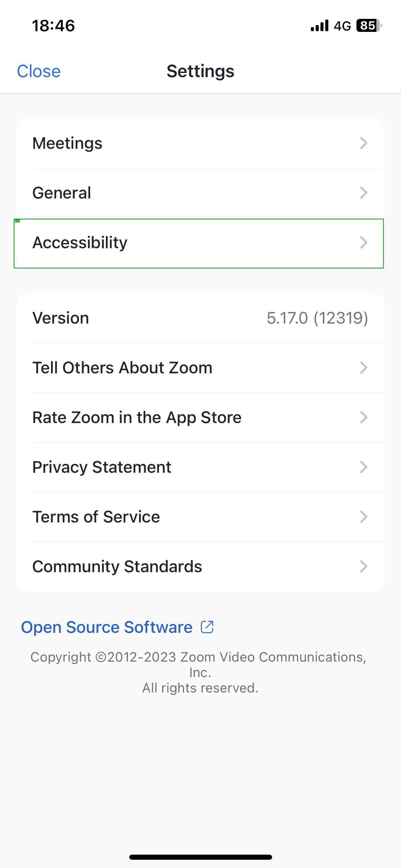
Task: Expand the General settings section
Action: tap(200, 193)
